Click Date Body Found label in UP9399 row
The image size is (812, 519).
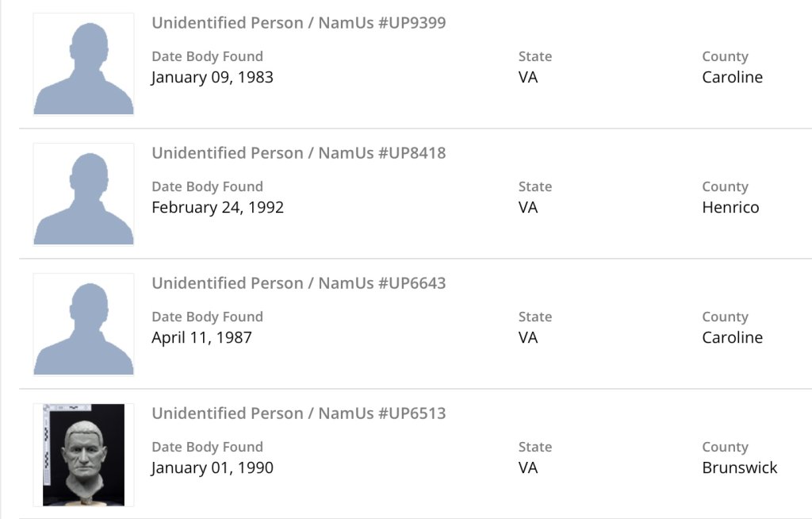(207, 56)
